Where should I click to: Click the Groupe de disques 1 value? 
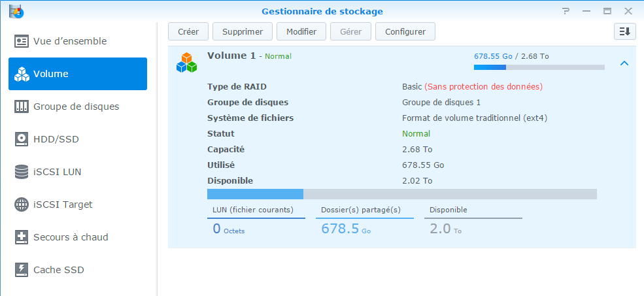tap(441, 102)
